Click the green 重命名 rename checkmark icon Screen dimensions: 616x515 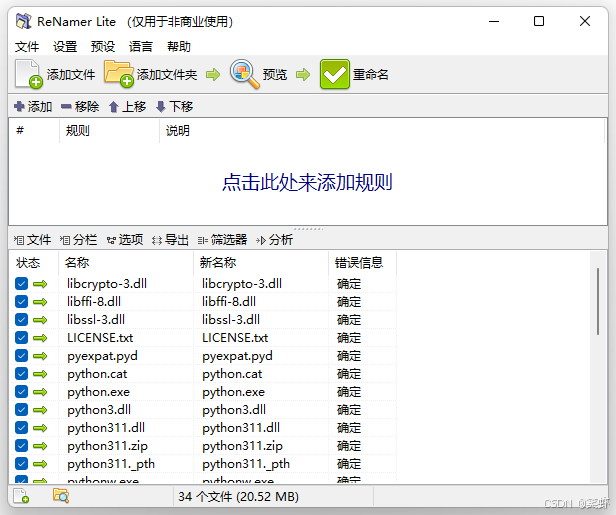pyautogui.click(x=334, y=74)
